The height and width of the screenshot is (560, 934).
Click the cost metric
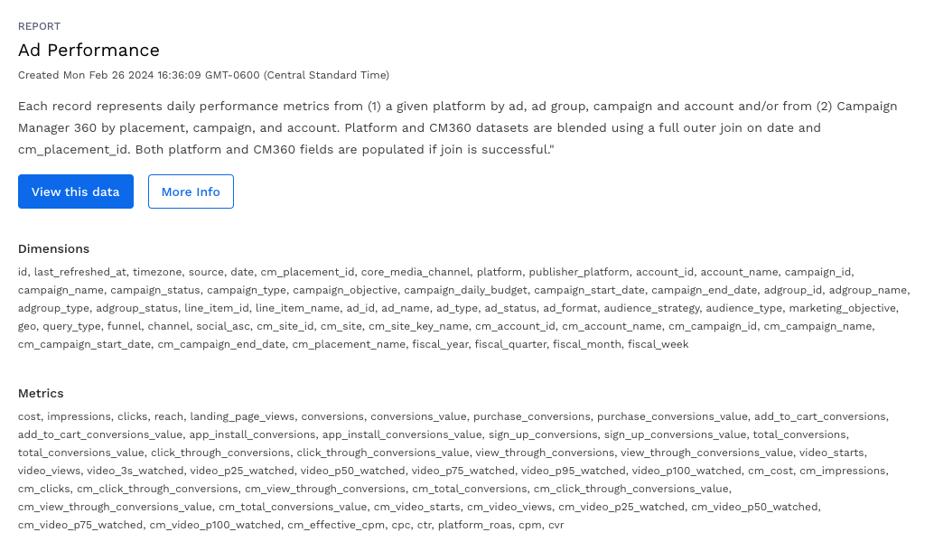tap(29, 416)
